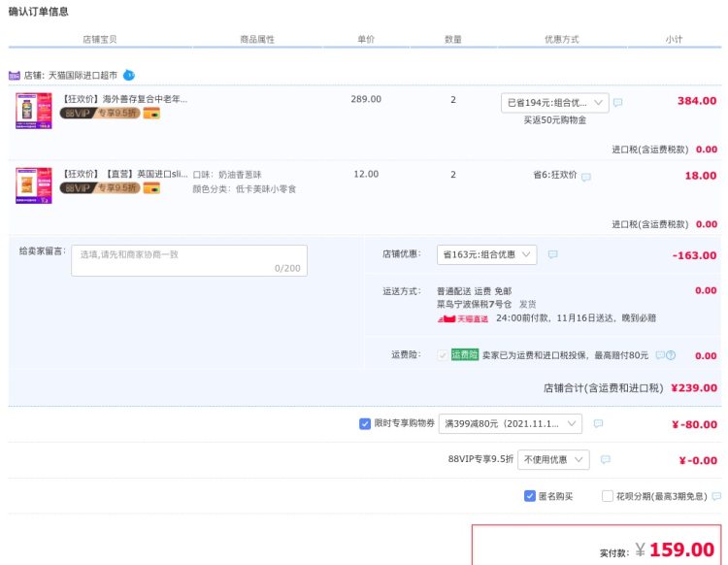Click the 买返50元购物金 text
The height and width of the screenshot is (565, 728).
click(555, 120)
